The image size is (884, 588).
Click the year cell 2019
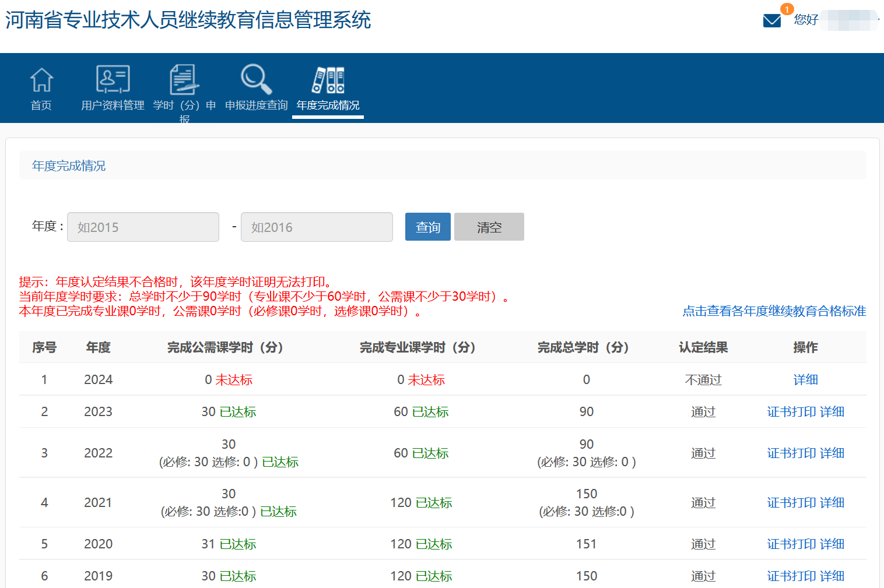pos(98,576)
